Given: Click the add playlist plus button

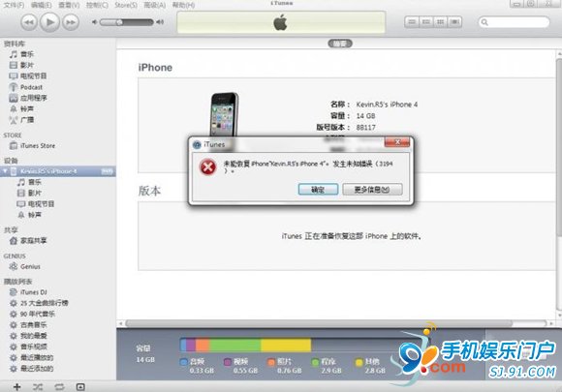Looking at the screenshot, I should point(16,386).
